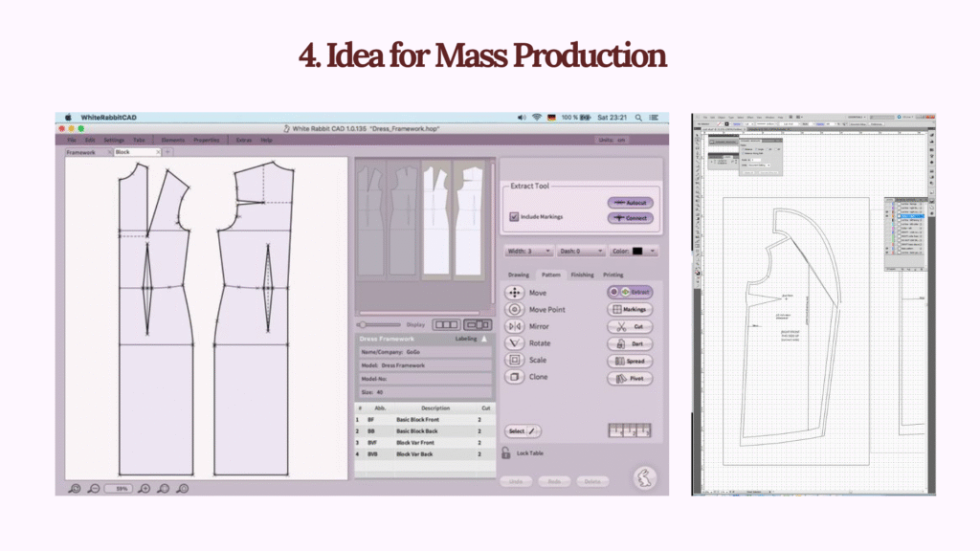Click the Dart button
The height and width of the screenshot is (551, 980).
pyautogui.click(x=630, y=343)
